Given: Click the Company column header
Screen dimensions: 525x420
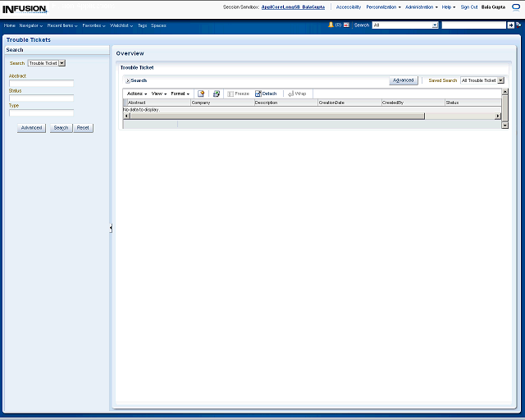Looking at the screenshot, I should click(x=222, y=103).
